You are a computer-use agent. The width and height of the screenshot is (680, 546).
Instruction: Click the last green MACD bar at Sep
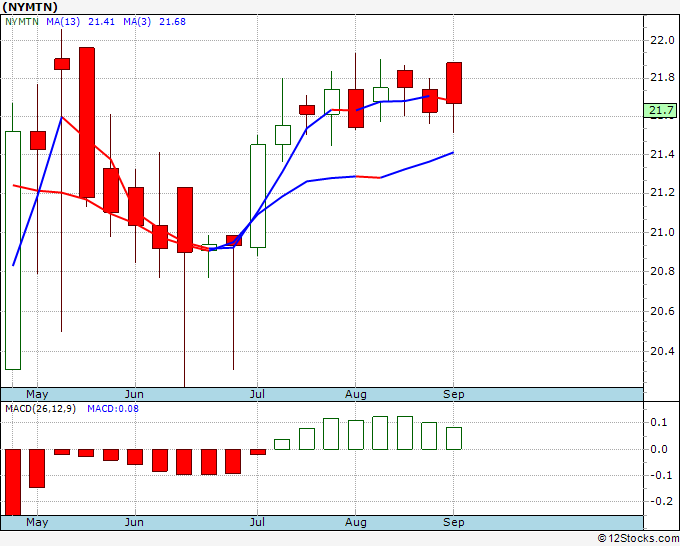tap(454, 438)
